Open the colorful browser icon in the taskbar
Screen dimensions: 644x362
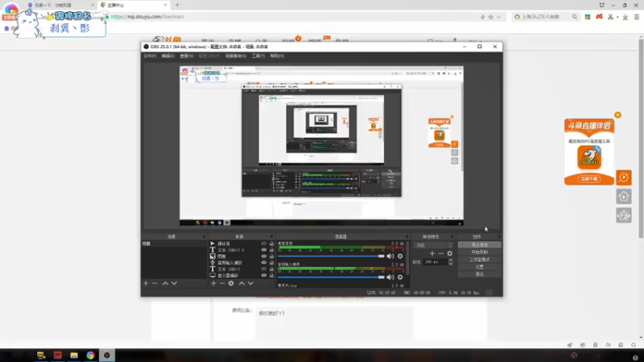tap(90, 355)
